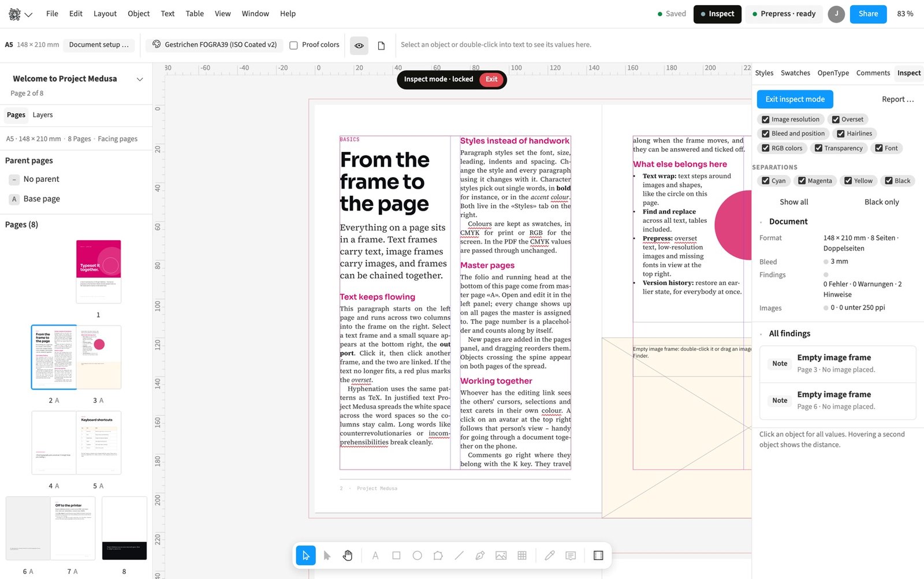
Task: Select the Line tool
Action: click(459, 555)
